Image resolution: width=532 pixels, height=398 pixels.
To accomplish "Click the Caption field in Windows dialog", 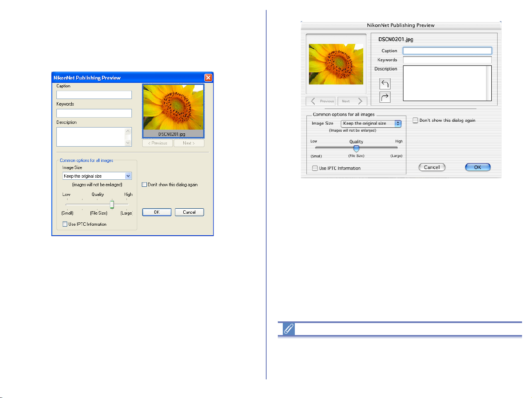I will 94,95.
